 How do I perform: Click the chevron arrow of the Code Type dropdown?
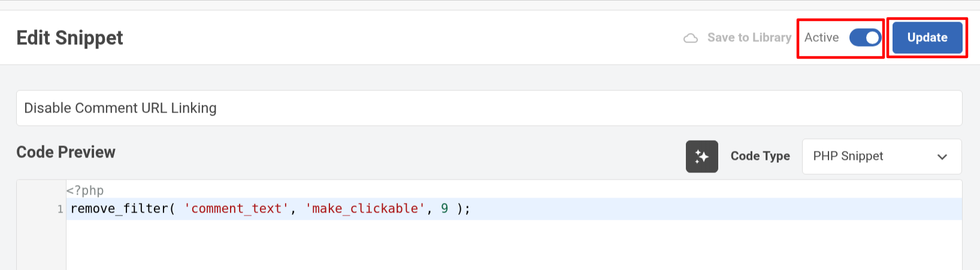click(942, 157)
